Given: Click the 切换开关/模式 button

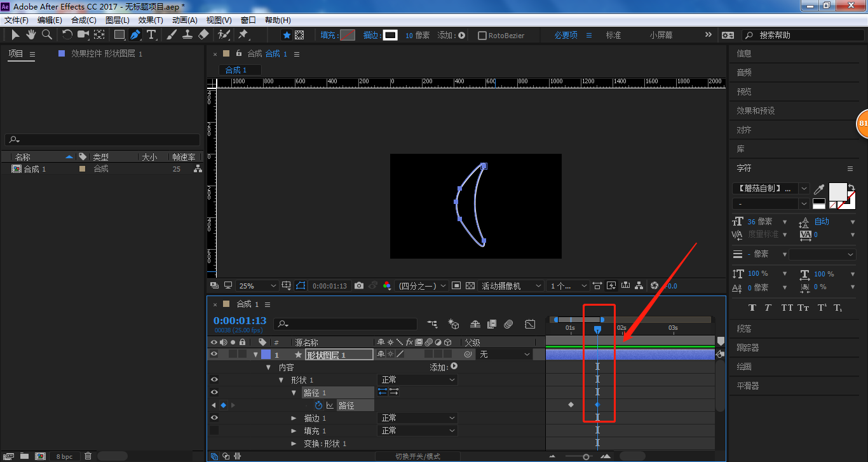Looking at the screenshot, I should tap(417, 456).
